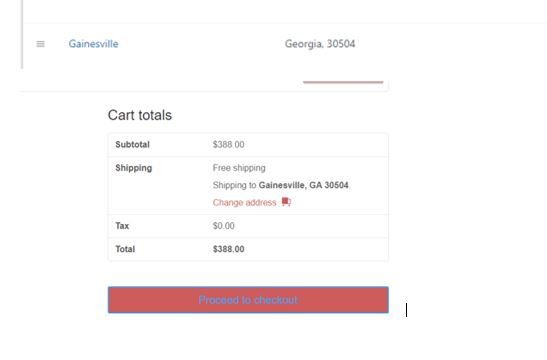This screenshot has width=547, height=360.
Task: Click the Change address link
Action: [245, 203]
